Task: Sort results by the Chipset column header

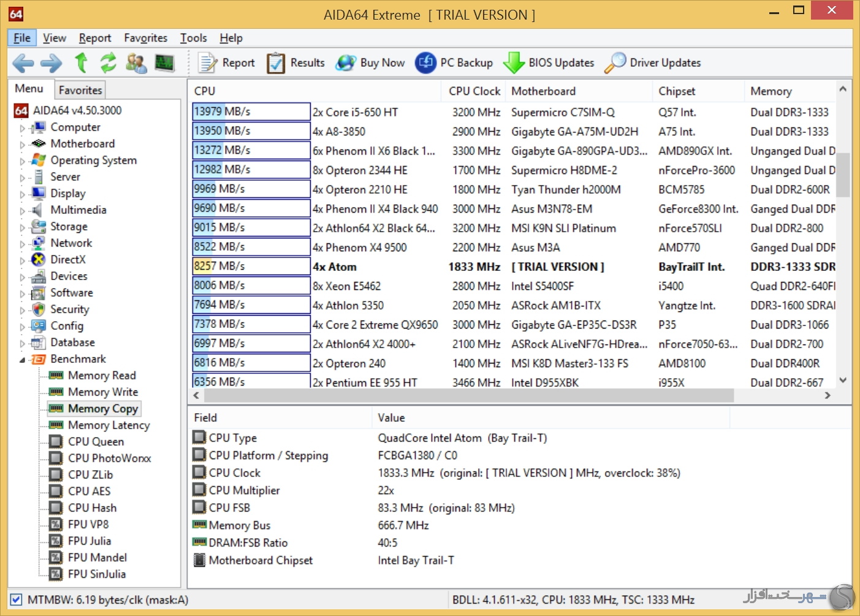Action: click(x=698, y=91)
